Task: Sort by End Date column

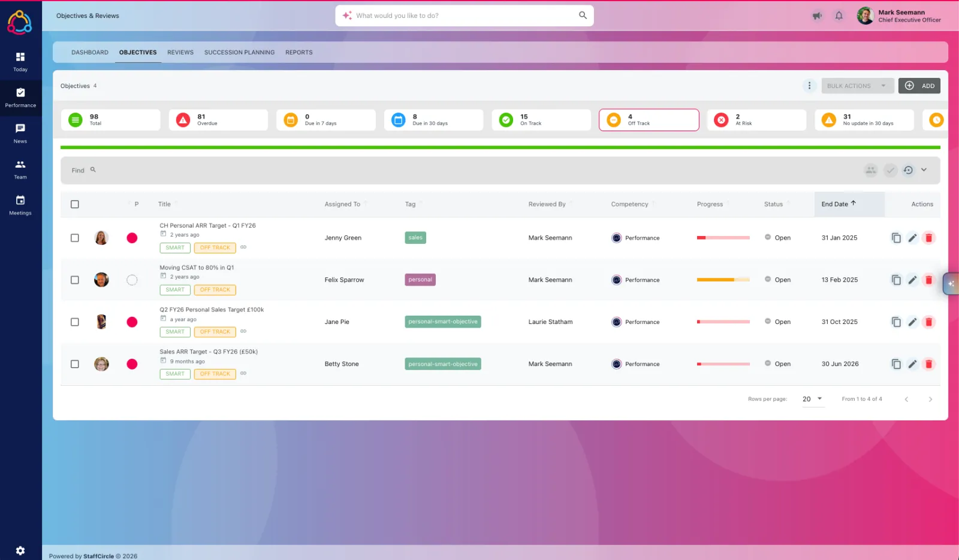Action: coord(839,204)
